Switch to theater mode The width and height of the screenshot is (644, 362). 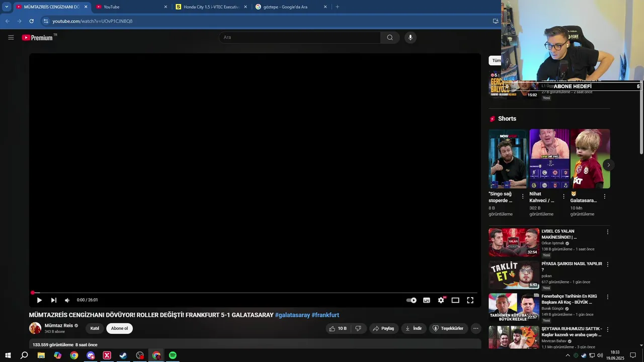(x=455, y=300)
